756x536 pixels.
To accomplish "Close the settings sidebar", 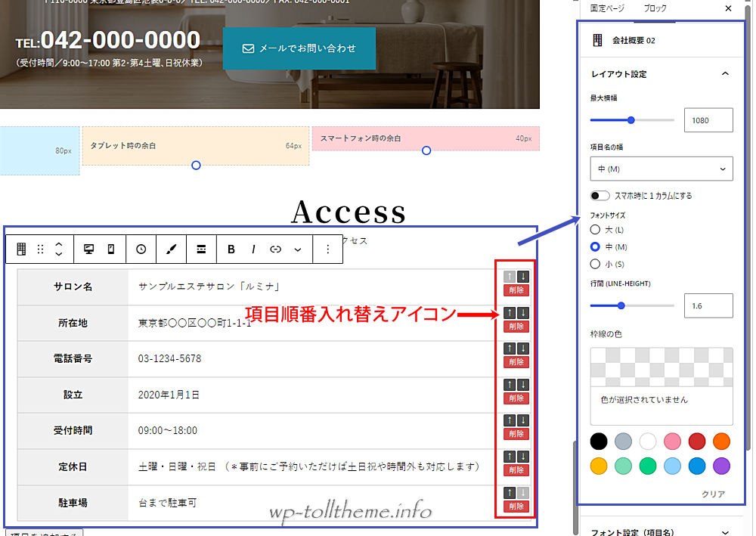I will (728, 8).
